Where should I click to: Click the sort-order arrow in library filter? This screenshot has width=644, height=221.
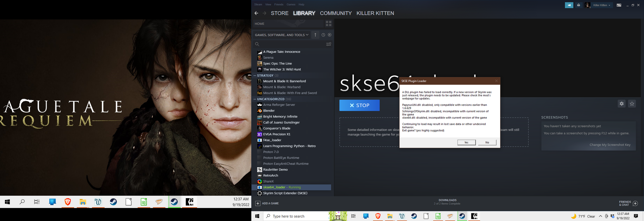315,35
